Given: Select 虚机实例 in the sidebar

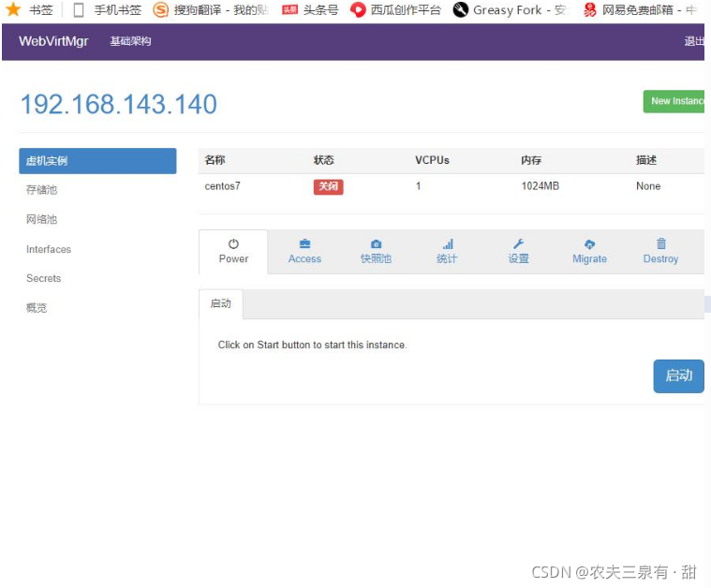Looking at the screenshot, I should point(97,161).
